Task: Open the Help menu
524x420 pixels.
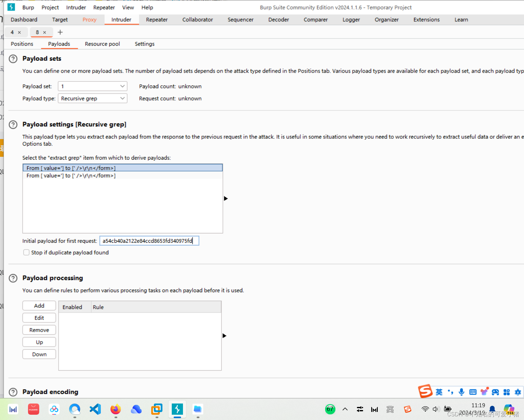Action: pos(147,7)
